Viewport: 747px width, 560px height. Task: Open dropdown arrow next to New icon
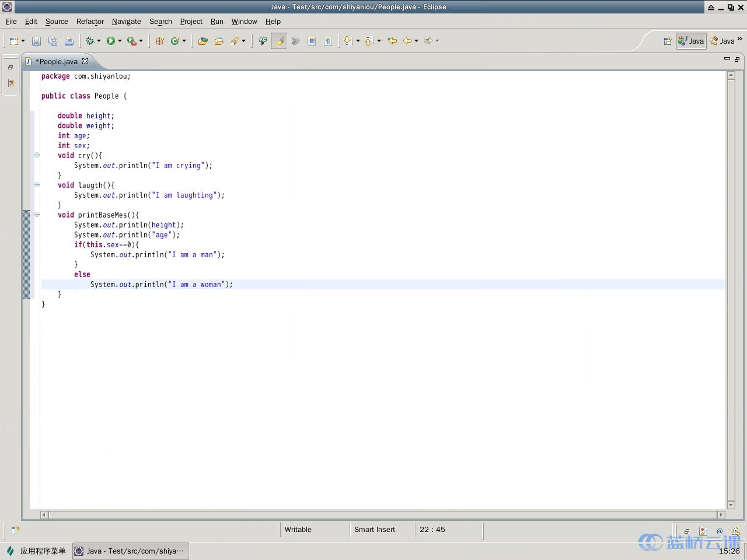click(x=23, y=41)
